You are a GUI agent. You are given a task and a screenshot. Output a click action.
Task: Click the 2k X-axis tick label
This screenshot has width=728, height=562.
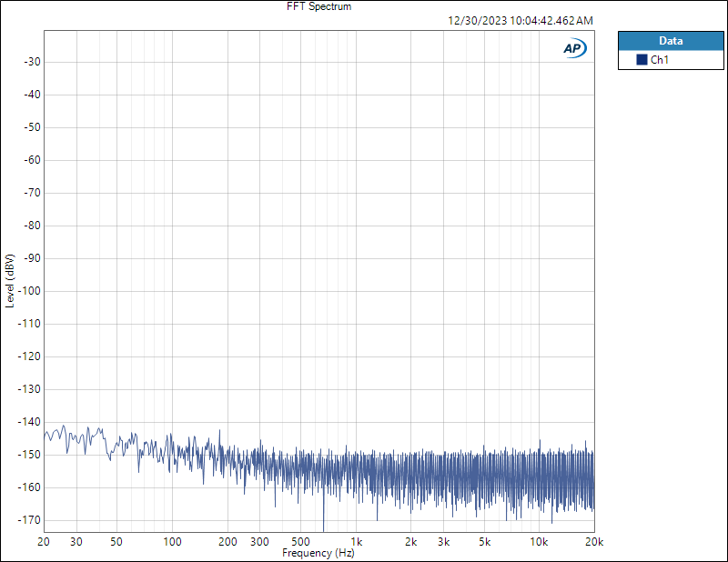(x=411, y=542)
